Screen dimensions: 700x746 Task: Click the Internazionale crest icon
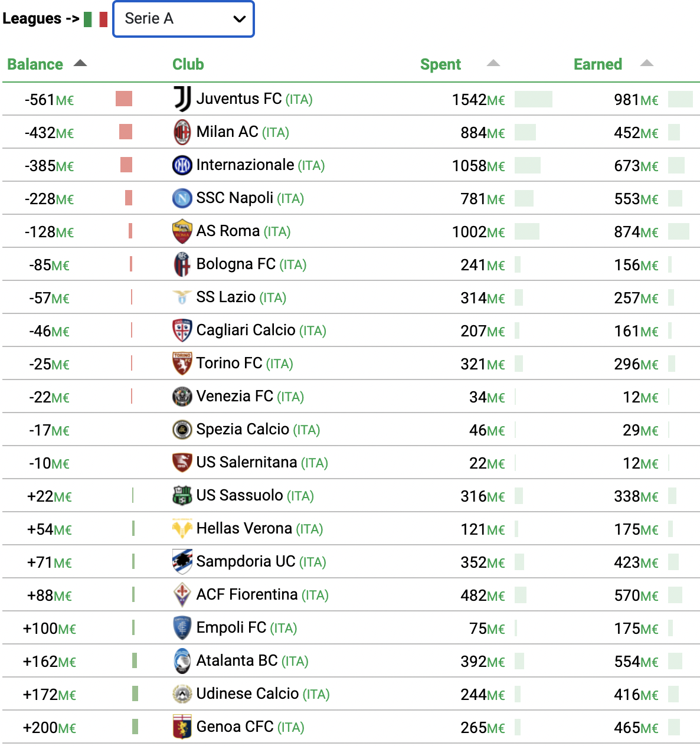[x=182, y=165]
